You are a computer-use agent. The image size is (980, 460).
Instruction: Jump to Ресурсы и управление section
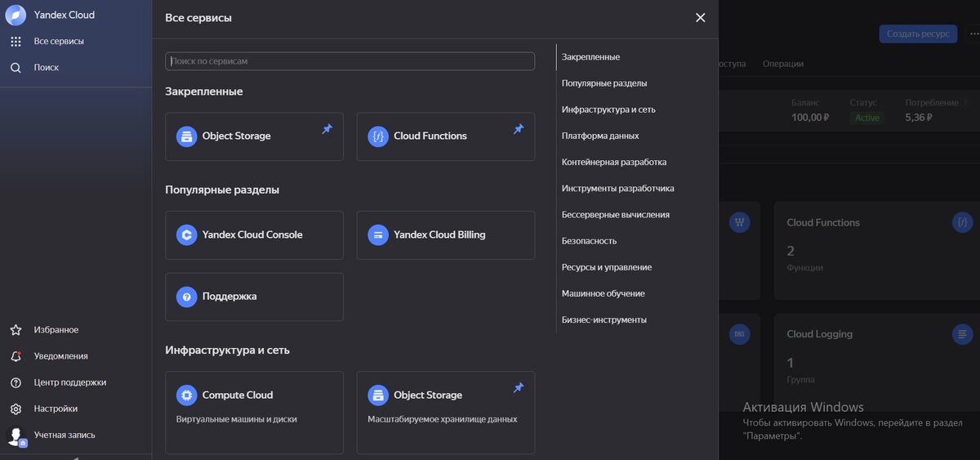[607, 267]
